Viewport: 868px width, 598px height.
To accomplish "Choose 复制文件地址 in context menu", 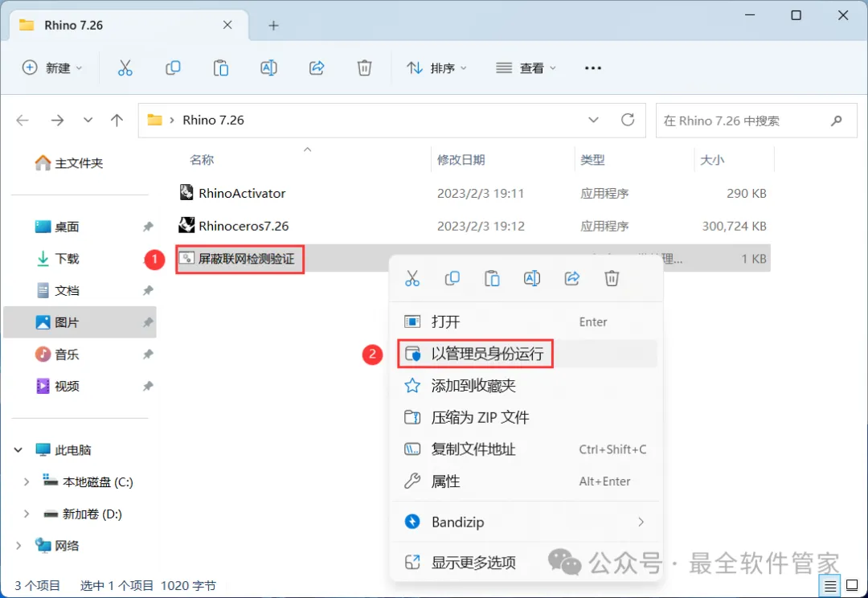I will coord(526,449).
